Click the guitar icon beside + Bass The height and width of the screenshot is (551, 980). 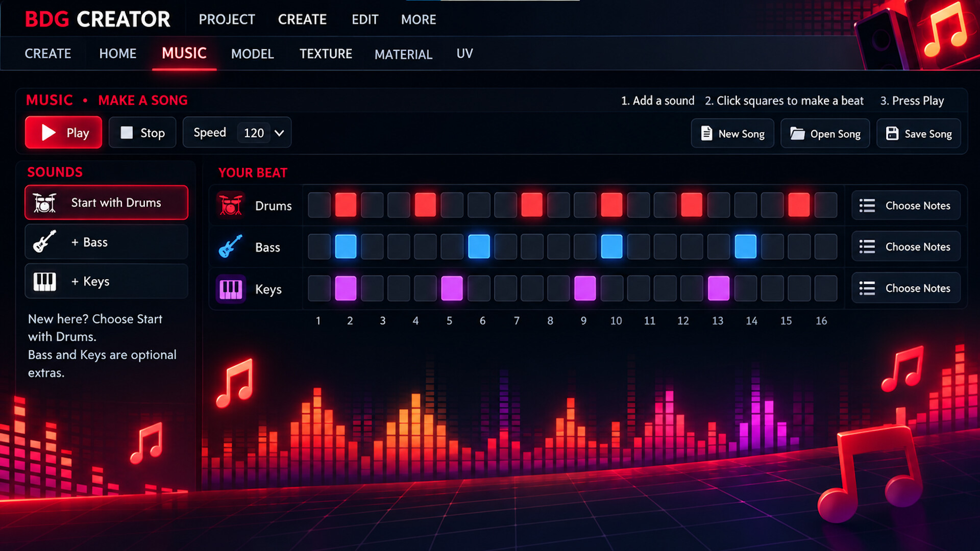pos(44,241)
